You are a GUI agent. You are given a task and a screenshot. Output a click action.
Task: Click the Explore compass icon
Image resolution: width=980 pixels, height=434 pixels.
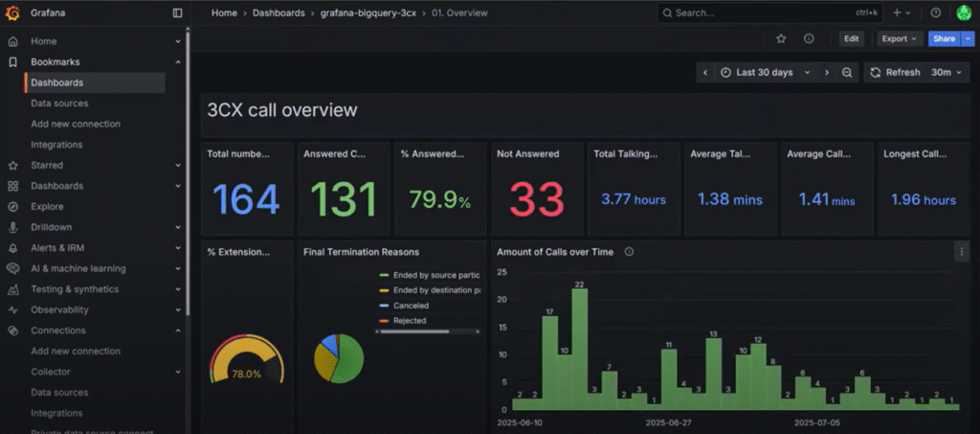coord(12,206)
